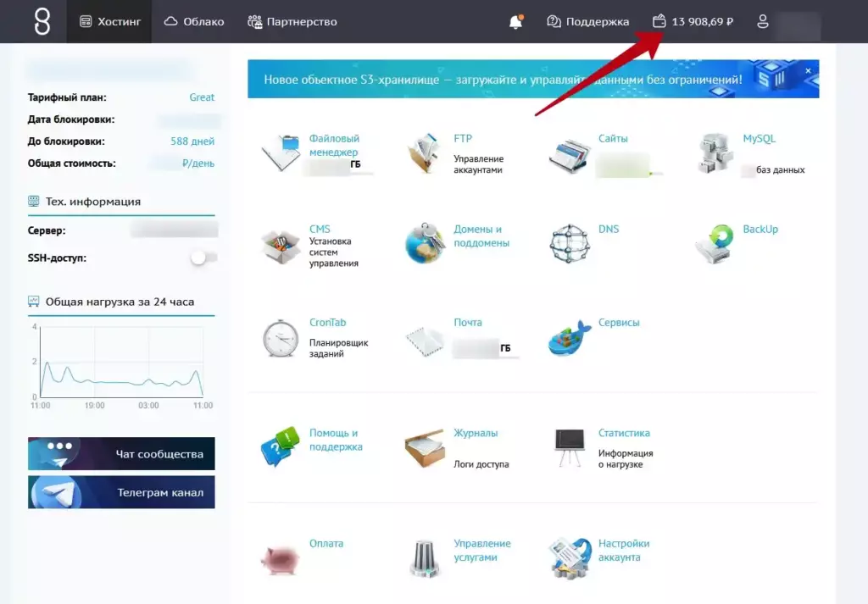Open the S3-хранилище promo banner

(533, 79)
